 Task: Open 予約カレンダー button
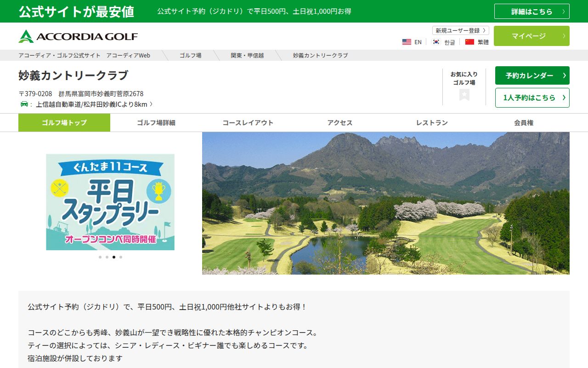[x=532, y=75]
